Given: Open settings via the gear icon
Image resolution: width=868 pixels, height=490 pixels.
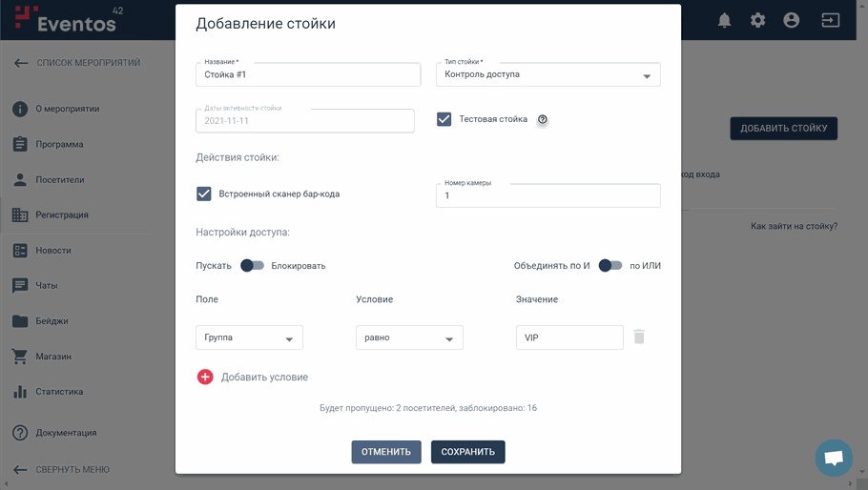Looking at the screenshot, I should [x=757, y=20].
